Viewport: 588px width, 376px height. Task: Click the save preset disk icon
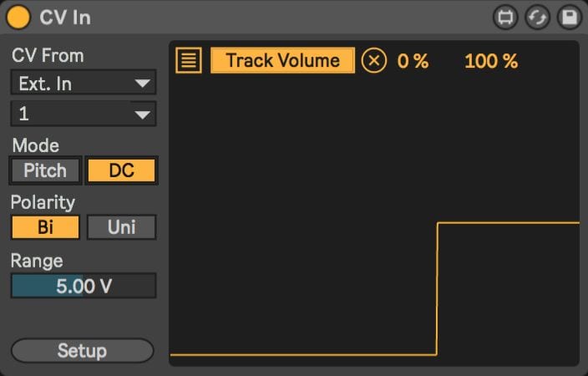[x=570, y=18]
